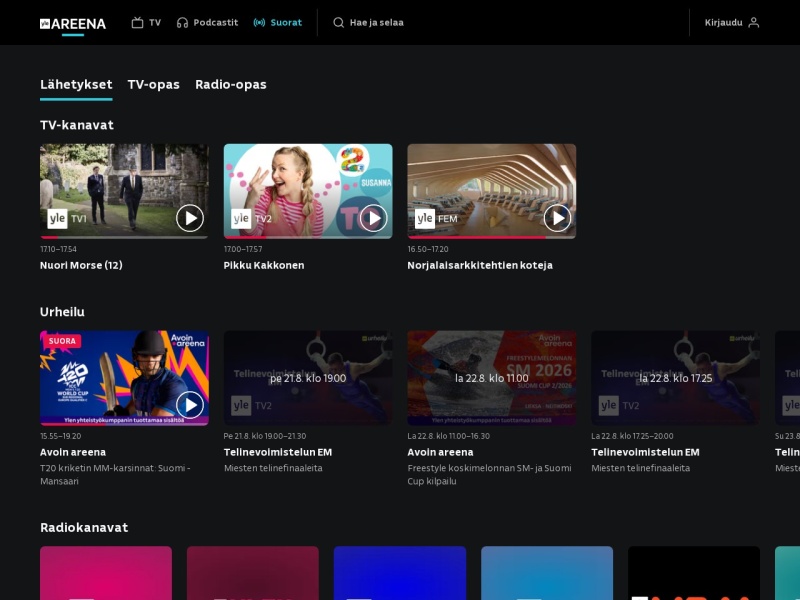The width and height of the screenshot is (800, 600).
Task: Open the TV menu item
Action: click(x=146, y=22)
